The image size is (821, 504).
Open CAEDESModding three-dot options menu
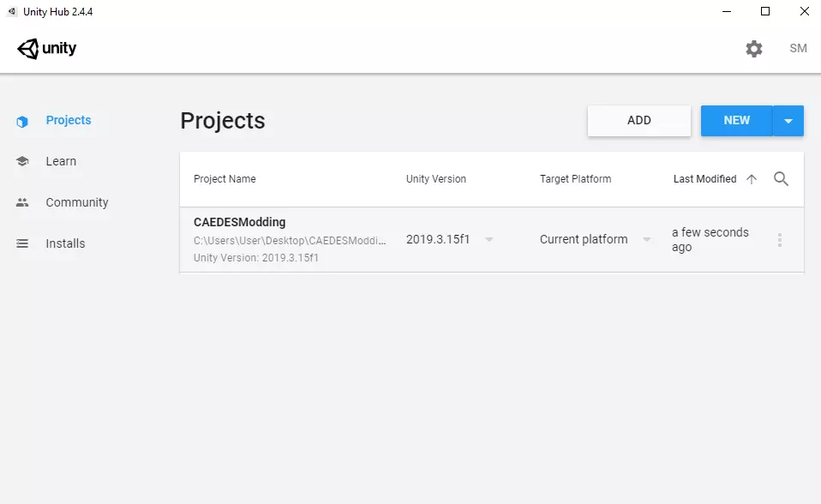tap(779, 240)
